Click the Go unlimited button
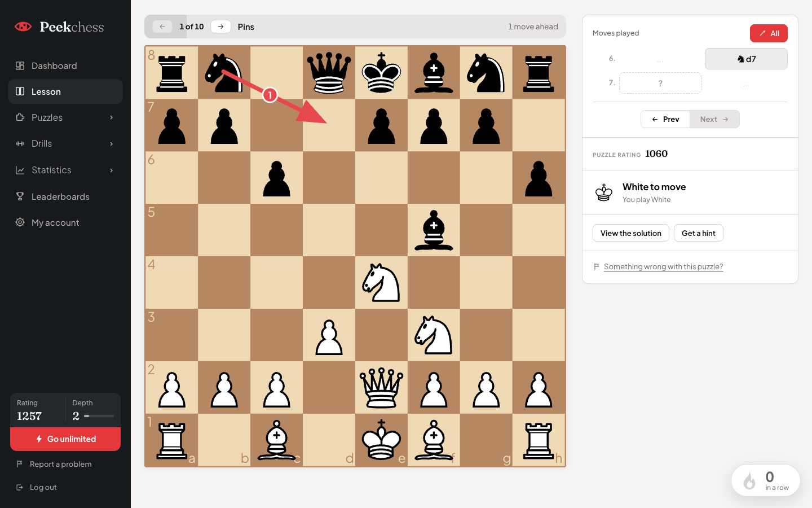 click(x=65, y=439)
